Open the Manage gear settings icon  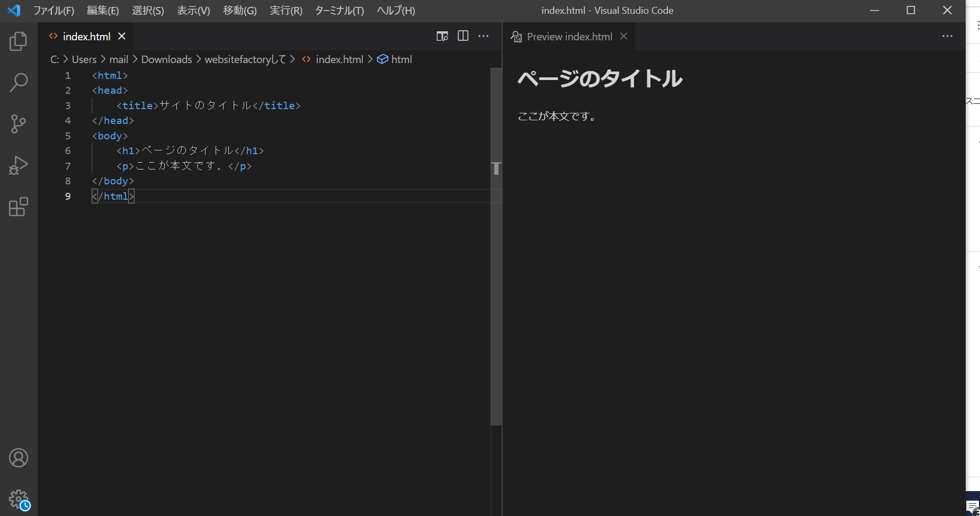(x=19, y=499)
